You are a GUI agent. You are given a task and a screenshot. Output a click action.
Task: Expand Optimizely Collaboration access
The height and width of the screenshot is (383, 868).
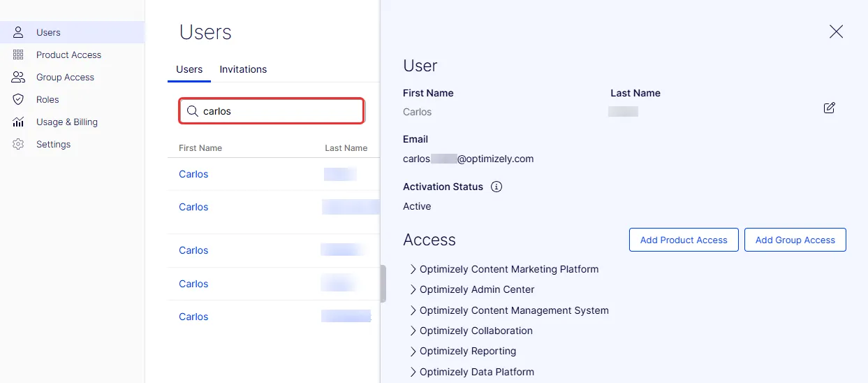413,331
